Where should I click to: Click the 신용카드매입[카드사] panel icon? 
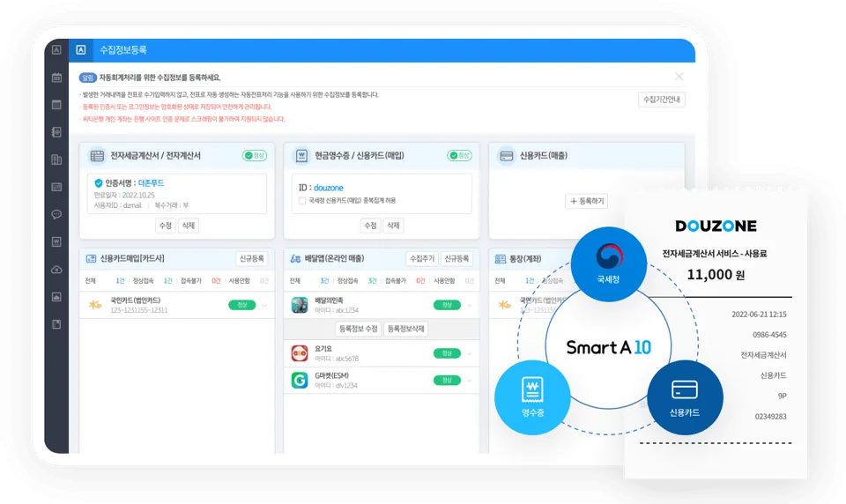coord(91,259)
